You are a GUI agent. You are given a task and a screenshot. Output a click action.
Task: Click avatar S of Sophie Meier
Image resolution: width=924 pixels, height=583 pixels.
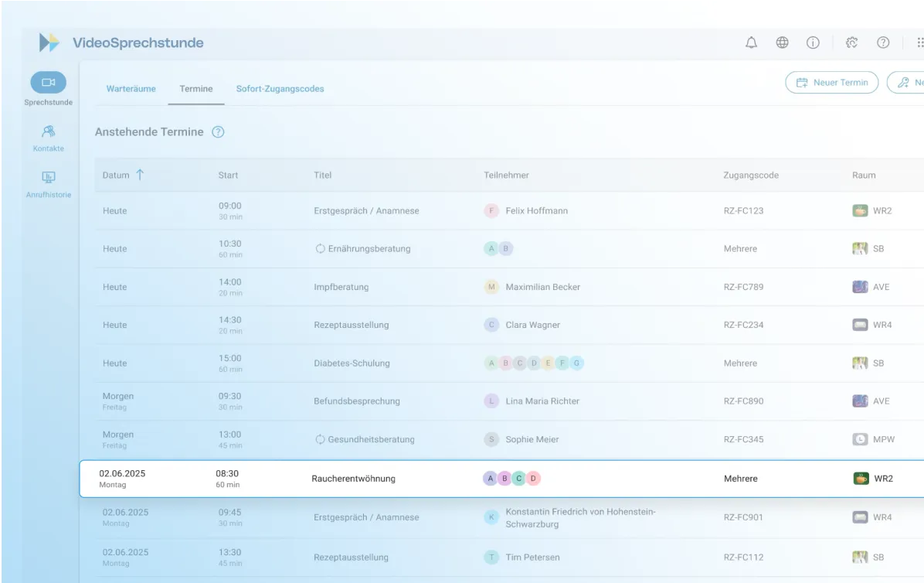click(491, 439)
